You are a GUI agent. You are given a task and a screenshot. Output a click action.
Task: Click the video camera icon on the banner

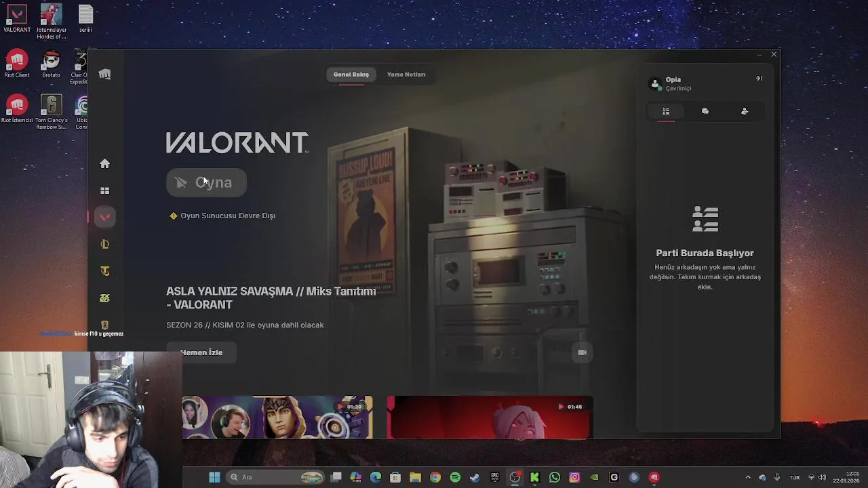click(x=582, y=352)
